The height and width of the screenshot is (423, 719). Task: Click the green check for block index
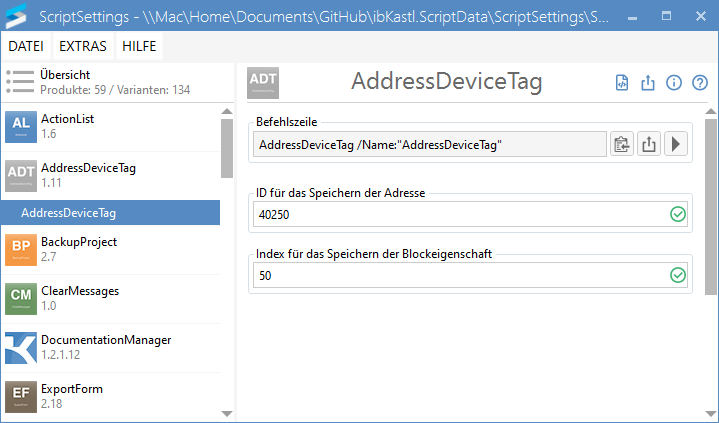click(x=678, y=275)
